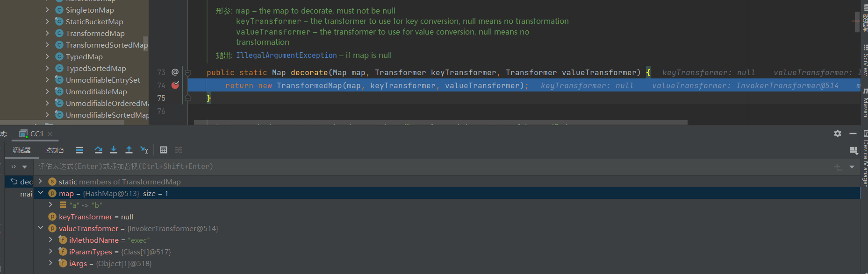Collapse the code fold marker at line 73
Viewport: 868px width, 274px height.
click(x=188, y=73)
